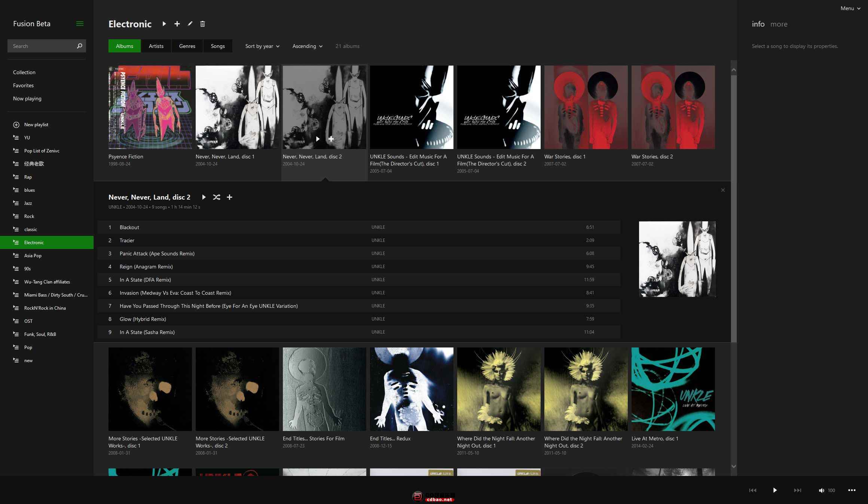Skip to previous track
The image size is (868, 504).
pyautogui.click(x=753, y=490)
